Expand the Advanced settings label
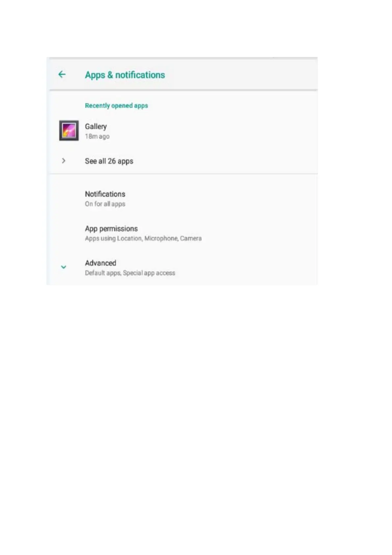Image resolution: width=392 pixels, height=555 pixels. [183, 268]
